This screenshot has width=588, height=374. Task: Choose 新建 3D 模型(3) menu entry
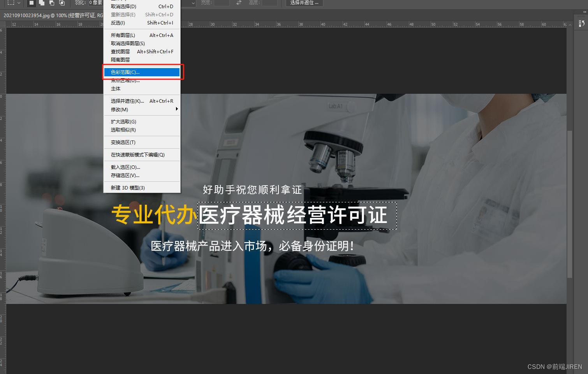[x=142, y=188]
